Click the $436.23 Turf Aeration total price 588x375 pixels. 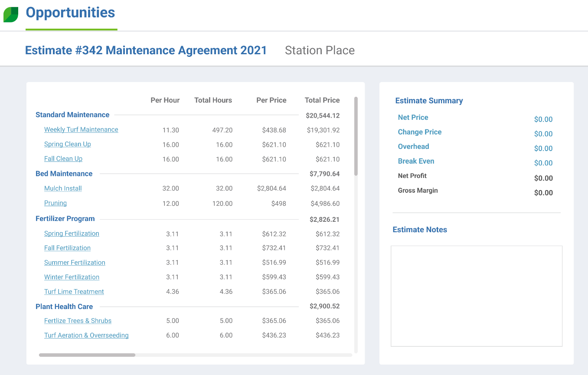(x=327, y=336)
